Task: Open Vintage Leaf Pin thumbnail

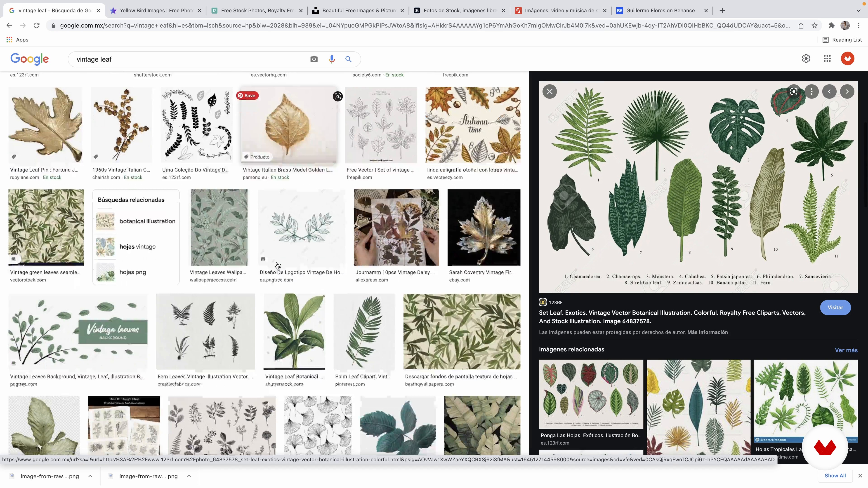Action: pyautogui.click(x=45, y=125)
